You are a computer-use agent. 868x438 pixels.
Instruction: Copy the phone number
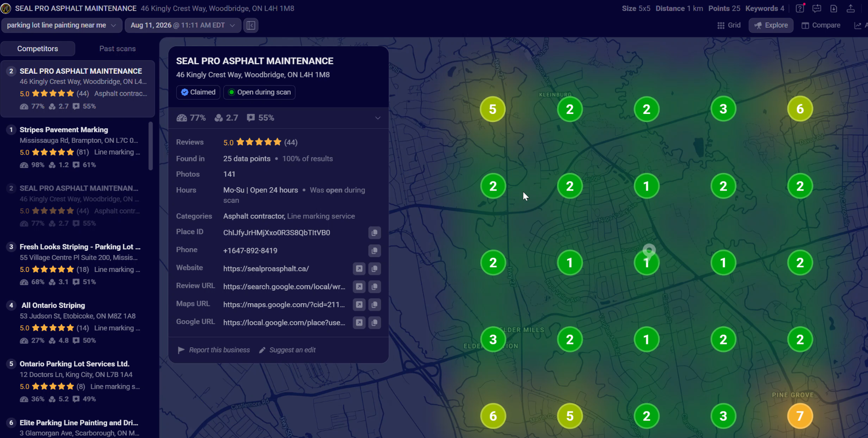coord(374,251)
